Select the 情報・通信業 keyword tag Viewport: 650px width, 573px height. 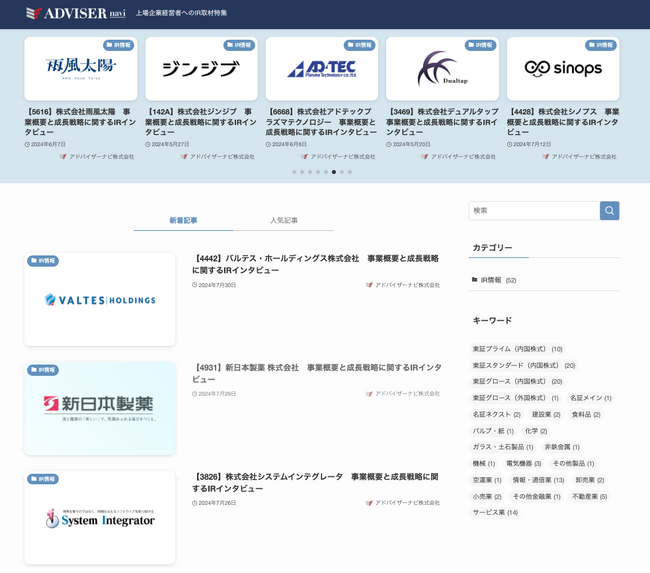pyautogui.click(x=538, y=480)
